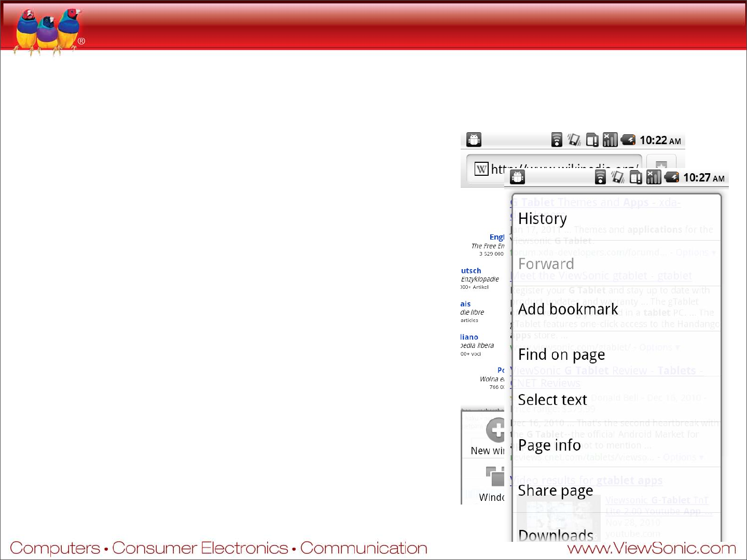
Task: Open the English 'Engl' Wikipedia link
Action: pos(497,237)
